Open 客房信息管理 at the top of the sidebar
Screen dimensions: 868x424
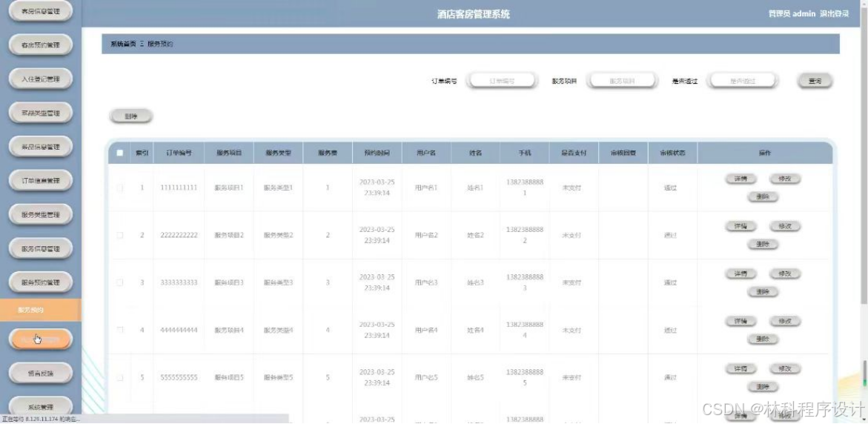41,11
